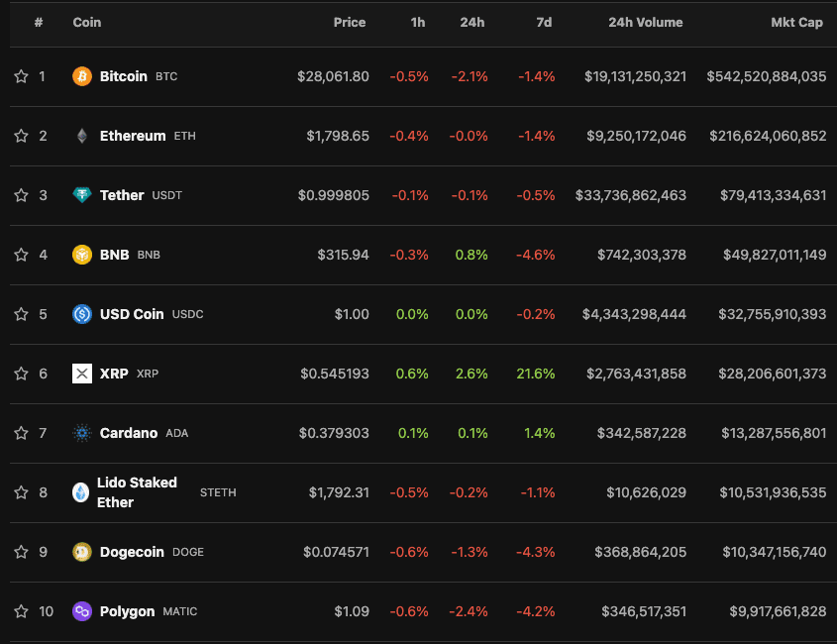Click XRP 7d change 21.6%

coord(536,374)
